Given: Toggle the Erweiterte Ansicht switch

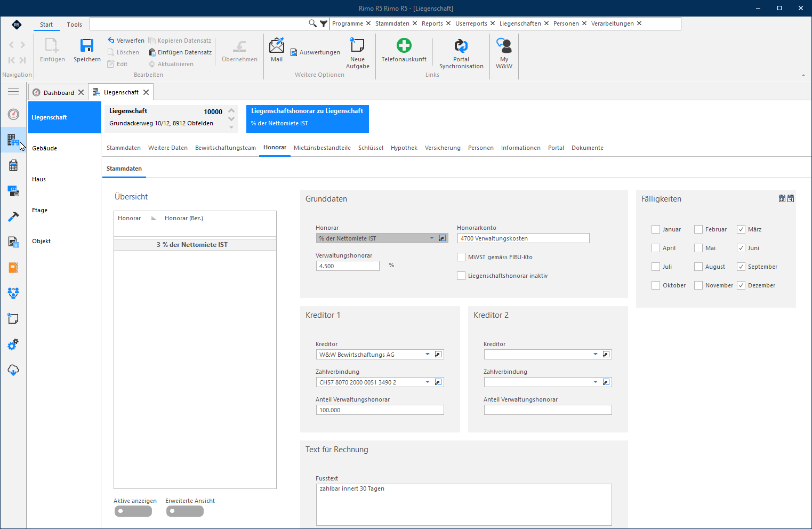Looking at the screenshot, I should tap(185, 511).
